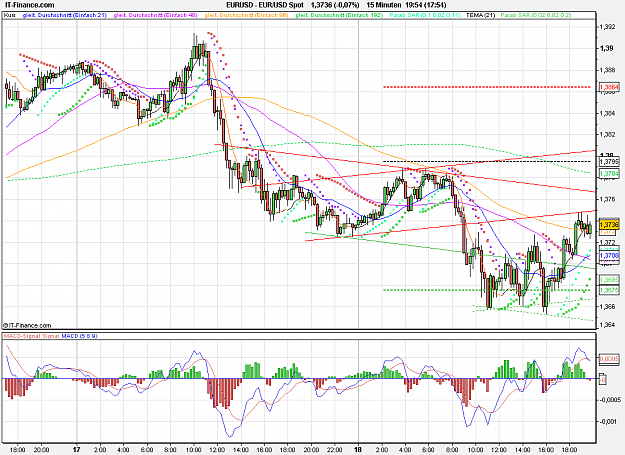This screenshot has width=625, height=455.
Task: Click the date 17 on time axis
Action: (x=77, y=450)
